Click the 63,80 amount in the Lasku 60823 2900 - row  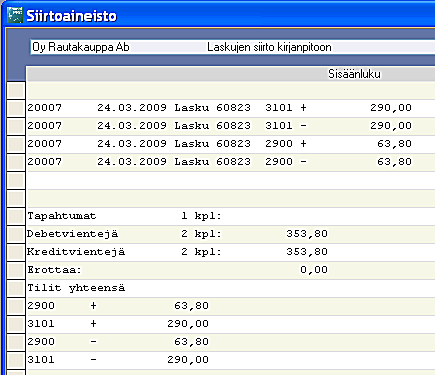point(394,162)
